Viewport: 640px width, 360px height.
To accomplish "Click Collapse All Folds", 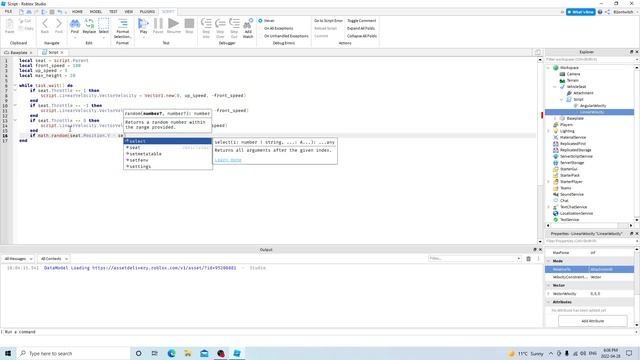I will (x=362, y=36).
